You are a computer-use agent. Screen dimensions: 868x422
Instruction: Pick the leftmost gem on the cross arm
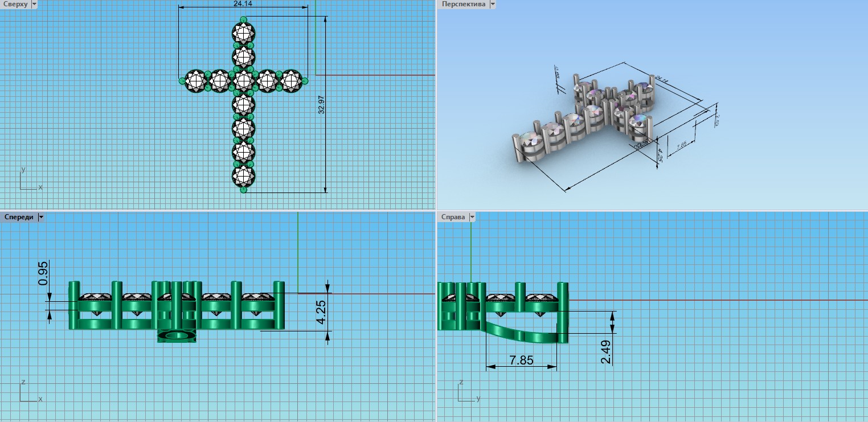click(196, 81)
